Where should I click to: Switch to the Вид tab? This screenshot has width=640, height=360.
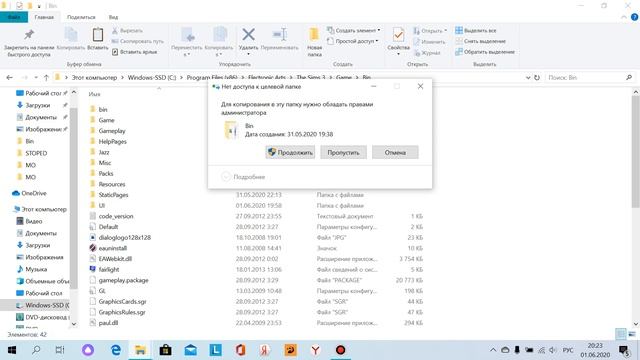click(113, 17)
